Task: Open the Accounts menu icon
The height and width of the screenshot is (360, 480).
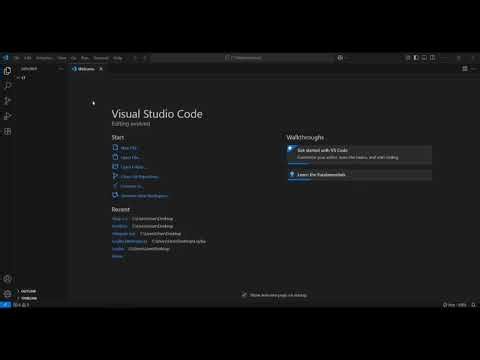Action: (x=7, y=279)
